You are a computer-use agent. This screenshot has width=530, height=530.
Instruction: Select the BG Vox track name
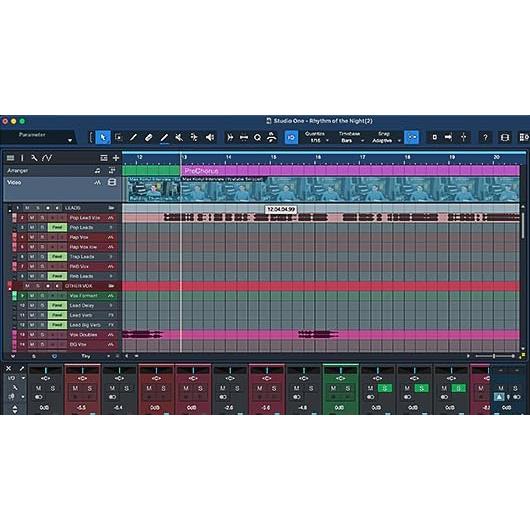point(78,344)
